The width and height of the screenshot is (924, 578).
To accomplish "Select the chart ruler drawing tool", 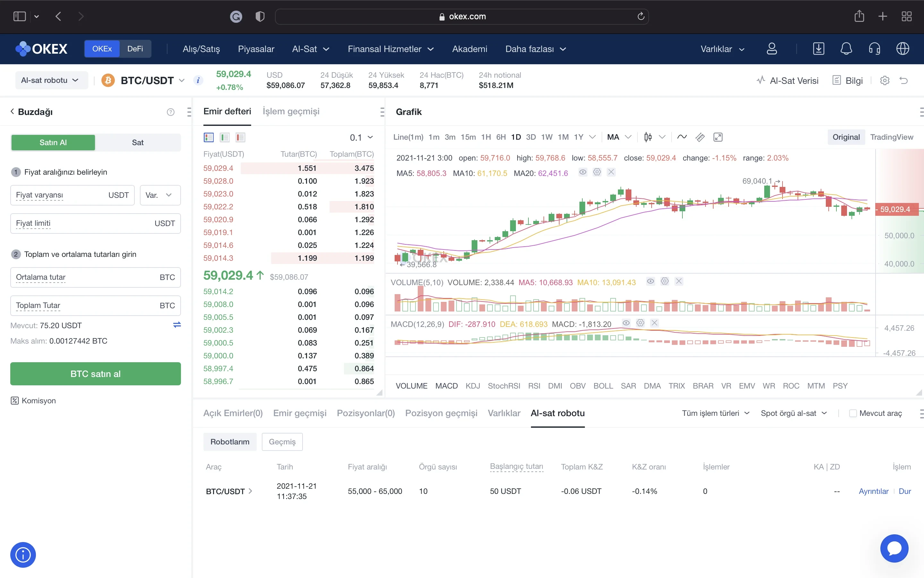I will (x=700, y=137).
